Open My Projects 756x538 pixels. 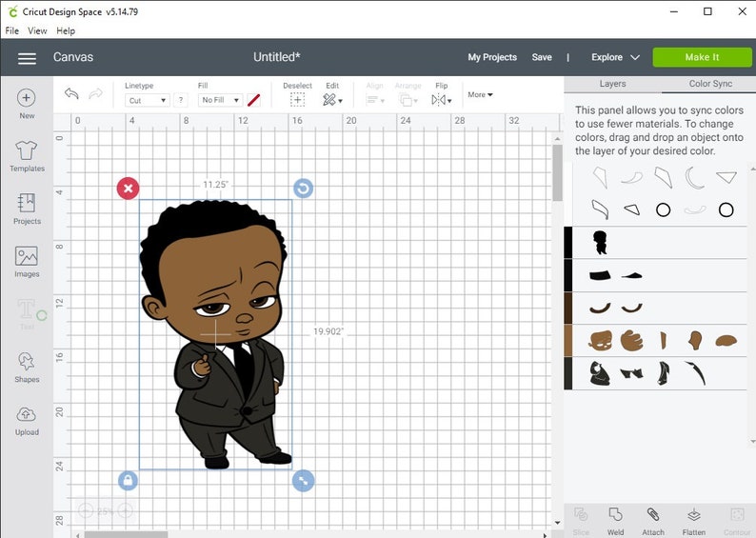(x=492, y=57)
